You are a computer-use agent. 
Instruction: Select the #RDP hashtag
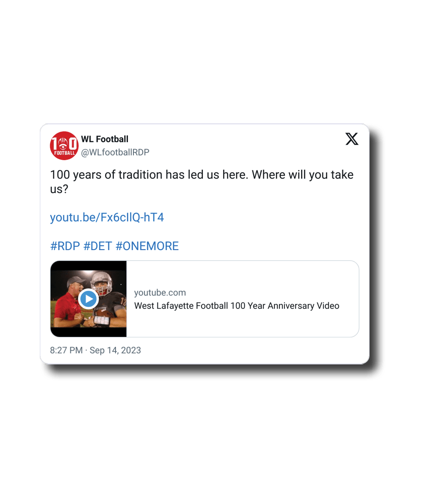point(65,246)
